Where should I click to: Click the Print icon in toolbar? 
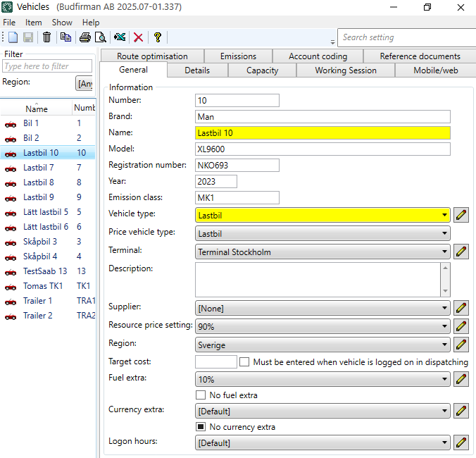coord(85,37)
